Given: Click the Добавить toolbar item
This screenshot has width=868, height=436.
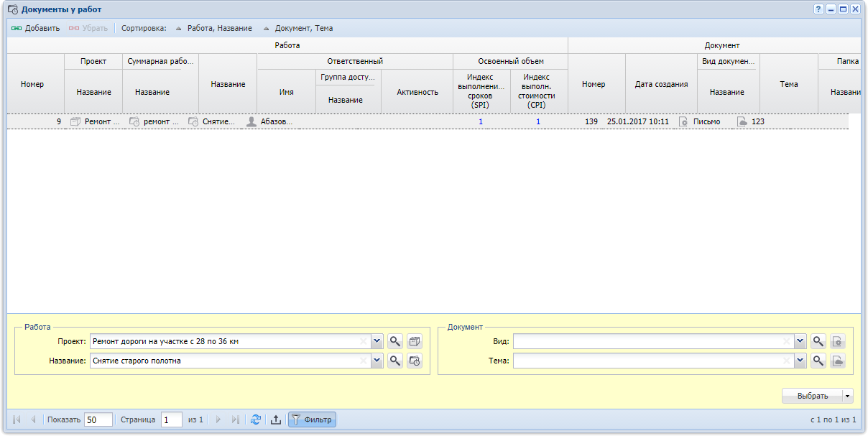Looking at the screenshot, I should (x=35, y=28).
